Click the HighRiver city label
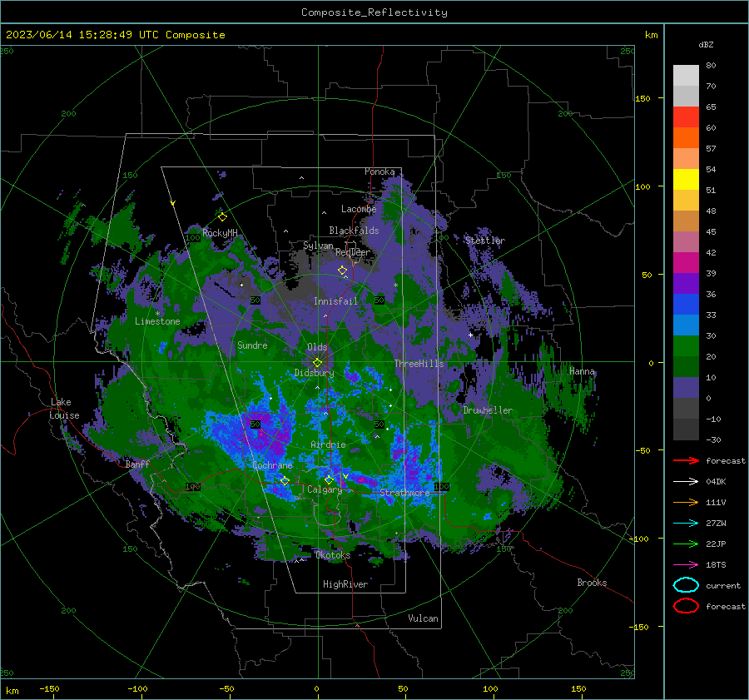749x700 pixels. [345, 584]
